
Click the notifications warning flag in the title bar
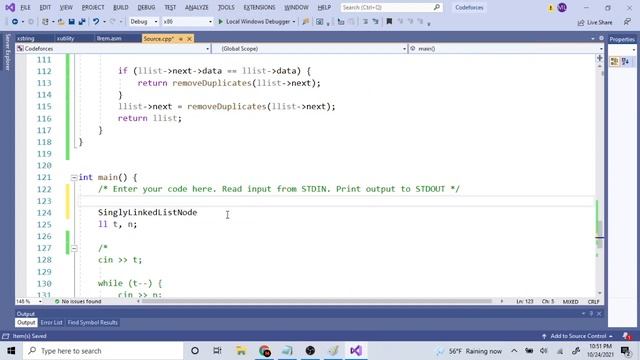coord(551,8)
